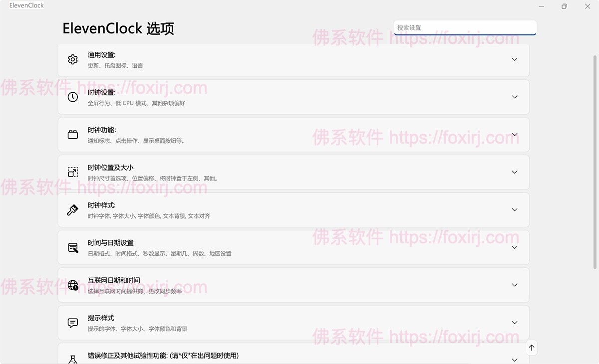Click inside the 搜索设置 search box
This screenshot has width=599, height=364.
(x=464, y=27)
